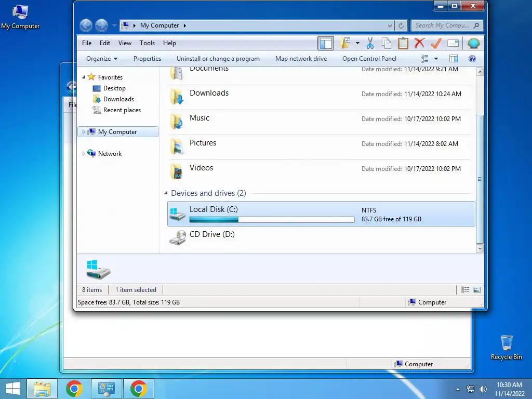Open the view options dropdown arrow
Image resolution: width=532 pixels, height=399 pixels.
(x=436, y=59)
